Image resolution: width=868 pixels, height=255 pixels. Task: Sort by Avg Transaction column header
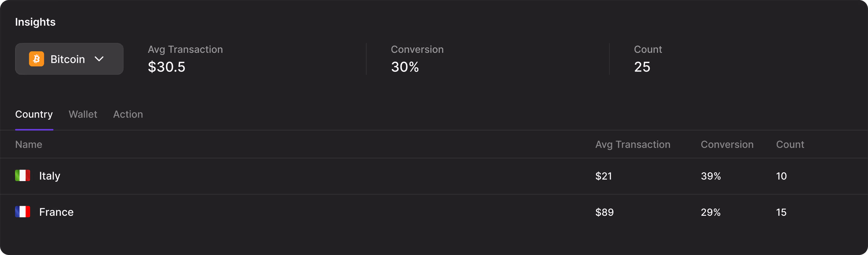point(633,144)
